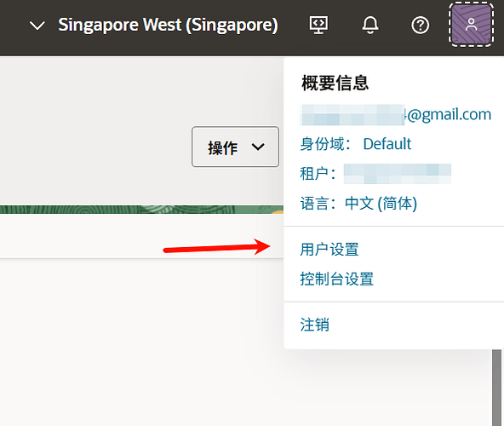Click the green patterned banner strip
Screen dimensions: 504x426
click(141, 210)
